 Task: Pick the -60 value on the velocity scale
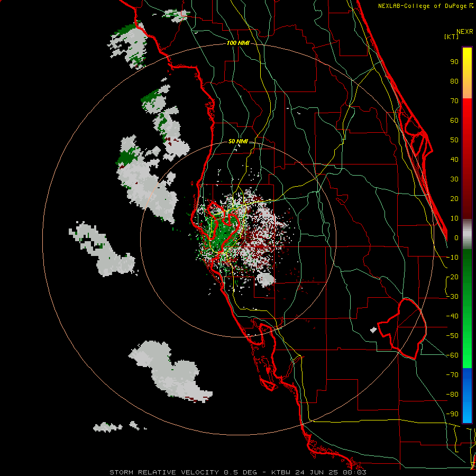452,355
